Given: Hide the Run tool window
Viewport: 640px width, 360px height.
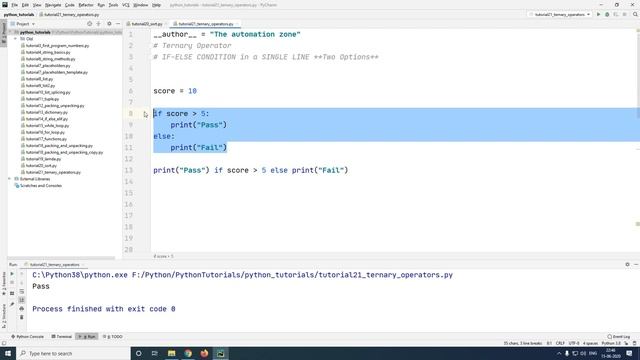Looking at the screenshot, I should [636, 264].
